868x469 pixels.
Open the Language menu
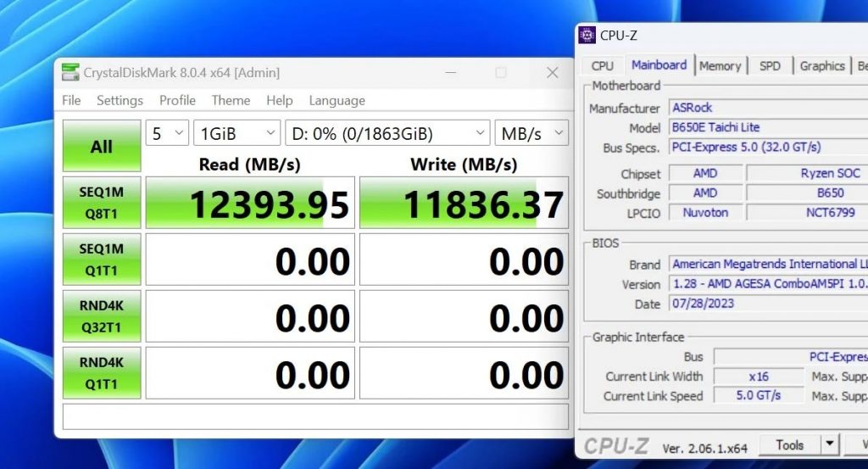pyautogui.click(x=337, y=100)
